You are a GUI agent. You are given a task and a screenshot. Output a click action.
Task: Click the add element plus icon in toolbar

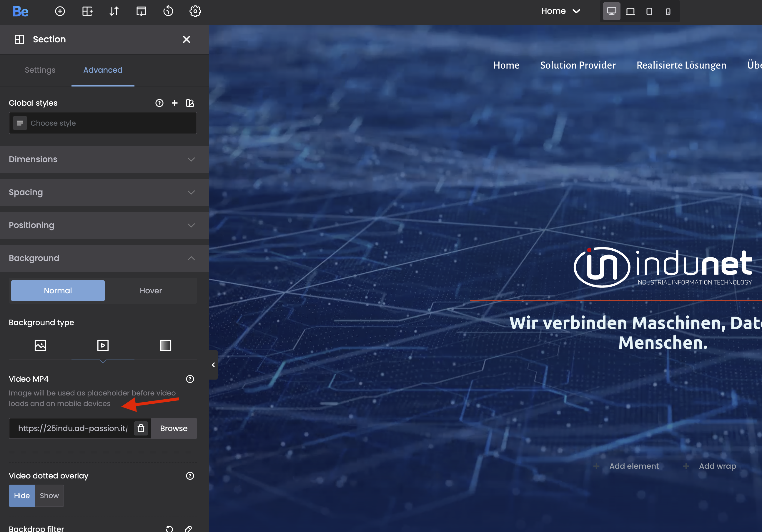[x=60, y=11]
